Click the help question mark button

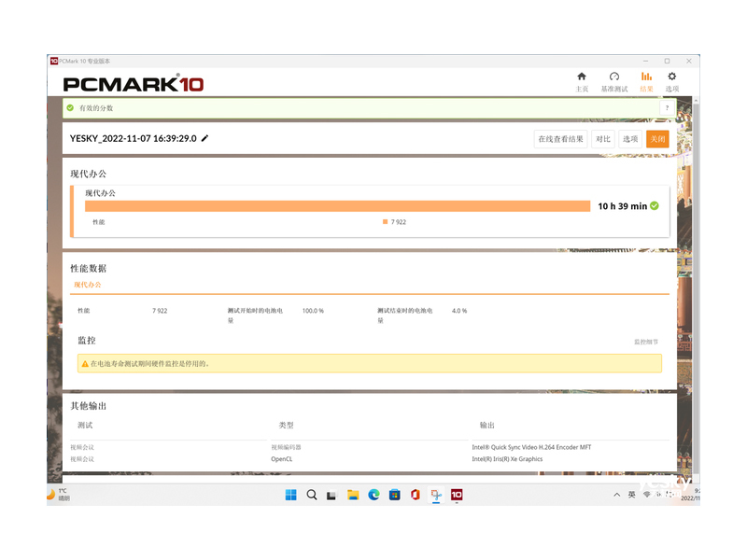pyautogui.click(x=667, y=108)
